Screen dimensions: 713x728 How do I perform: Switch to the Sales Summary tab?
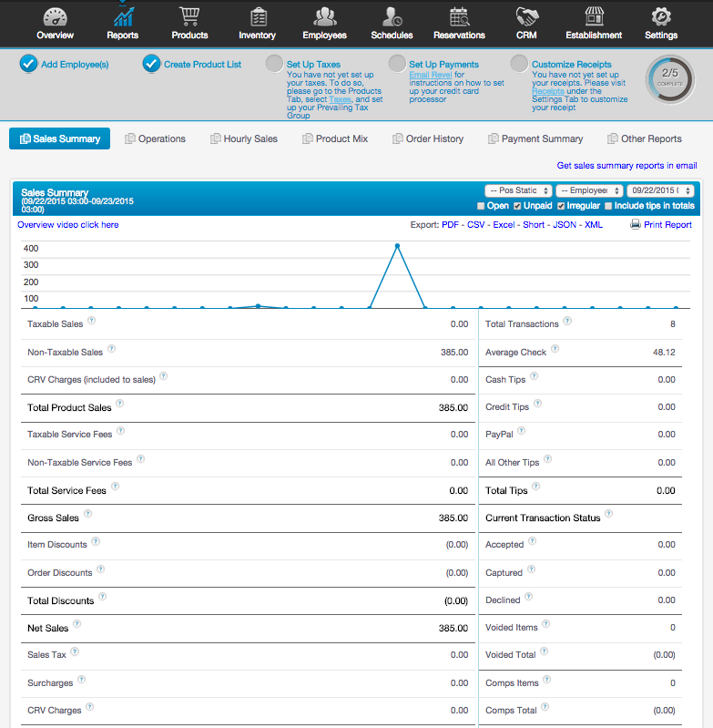(59, 138)
